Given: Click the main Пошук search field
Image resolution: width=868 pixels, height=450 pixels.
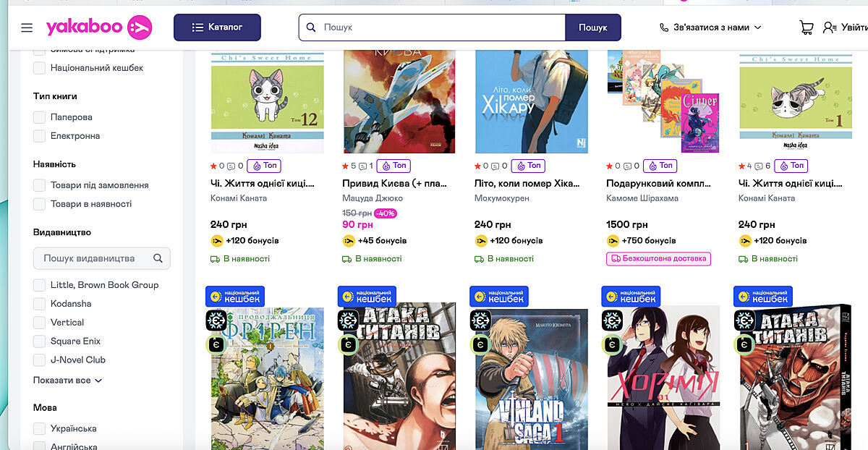Looking at the screenshot, I should tap(433, 27).
